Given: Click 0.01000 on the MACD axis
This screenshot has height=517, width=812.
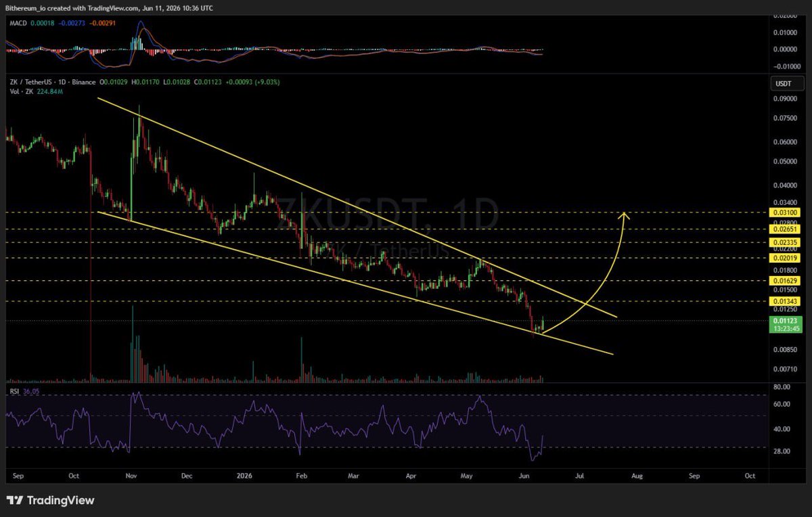Looking at the screenshot, I should (785, 32).
